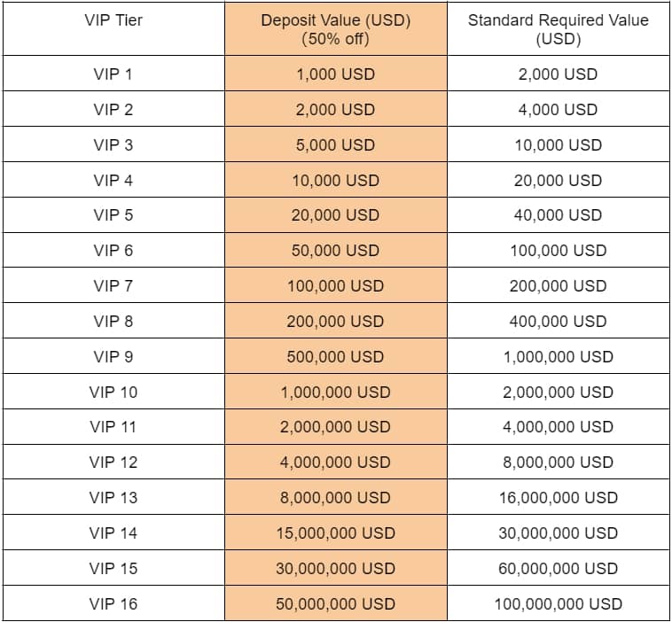
Task: Click the 60,000,000 USD standard value cell
Action: (558, 569)
